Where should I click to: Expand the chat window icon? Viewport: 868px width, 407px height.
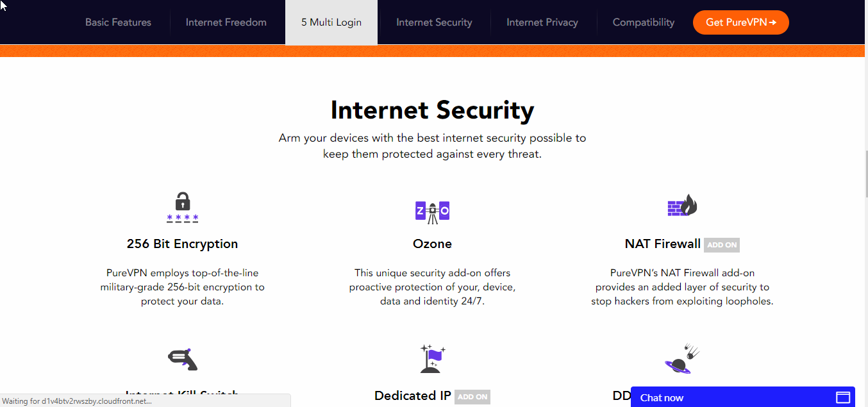tap(843, 397)
